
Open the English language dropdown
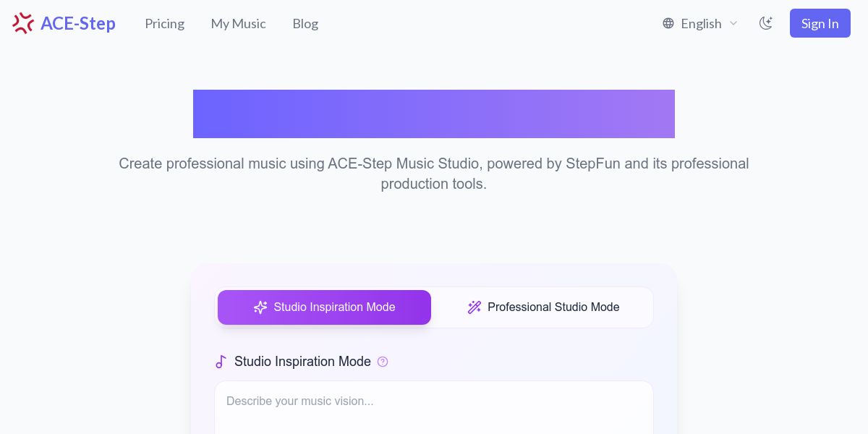coord(701,23)
